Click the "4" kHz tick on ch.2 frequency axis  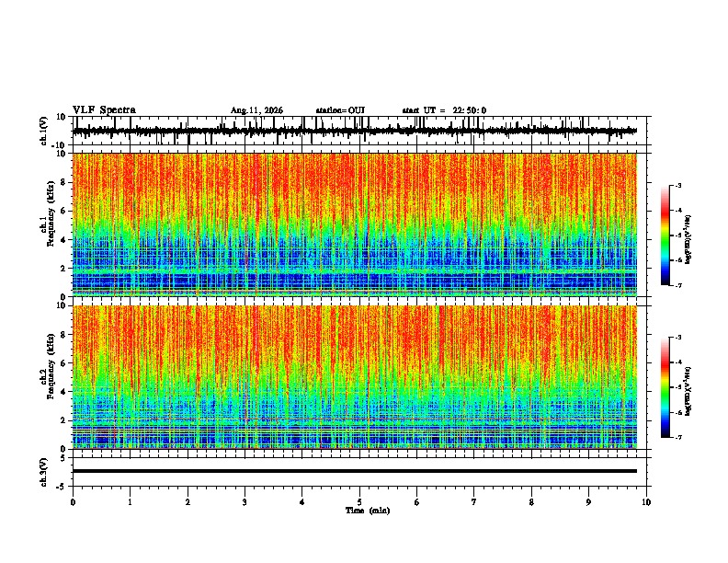coord(64,392)
